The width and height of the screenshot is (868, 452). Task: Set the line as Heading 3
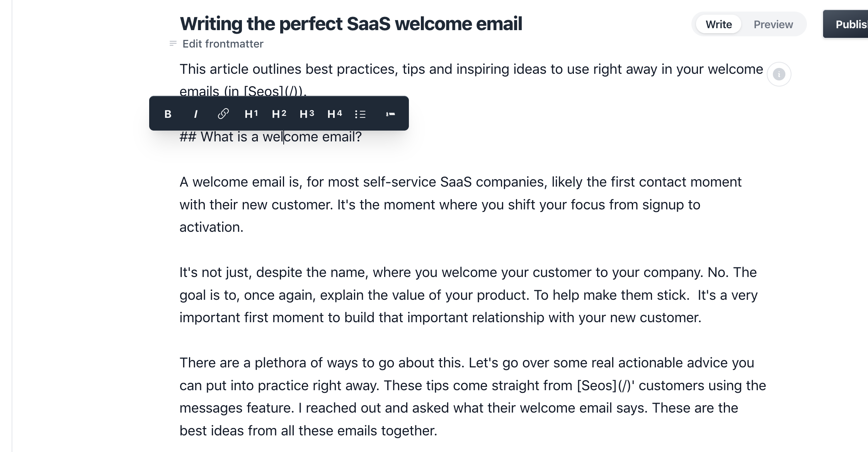click(x=307, y=114)
